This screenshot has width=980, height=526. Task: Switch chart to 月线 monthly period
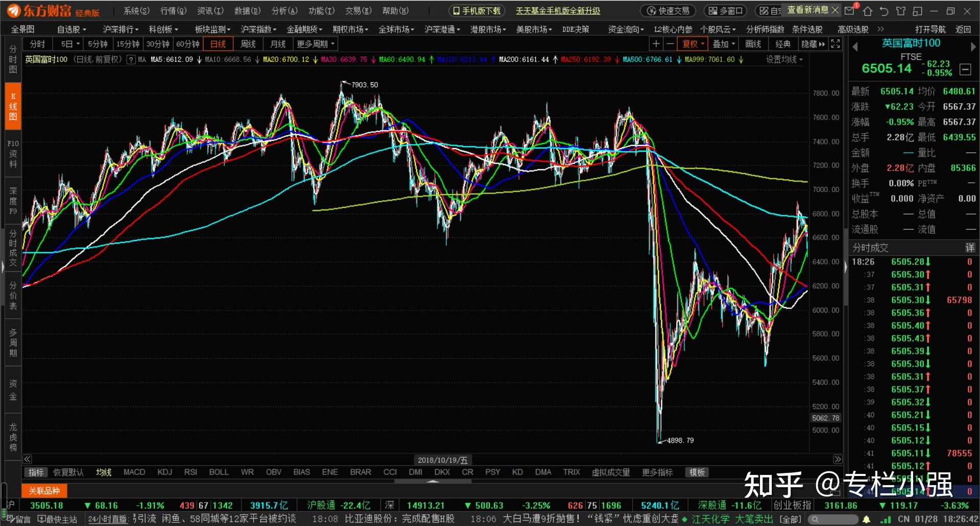point(278,44)
